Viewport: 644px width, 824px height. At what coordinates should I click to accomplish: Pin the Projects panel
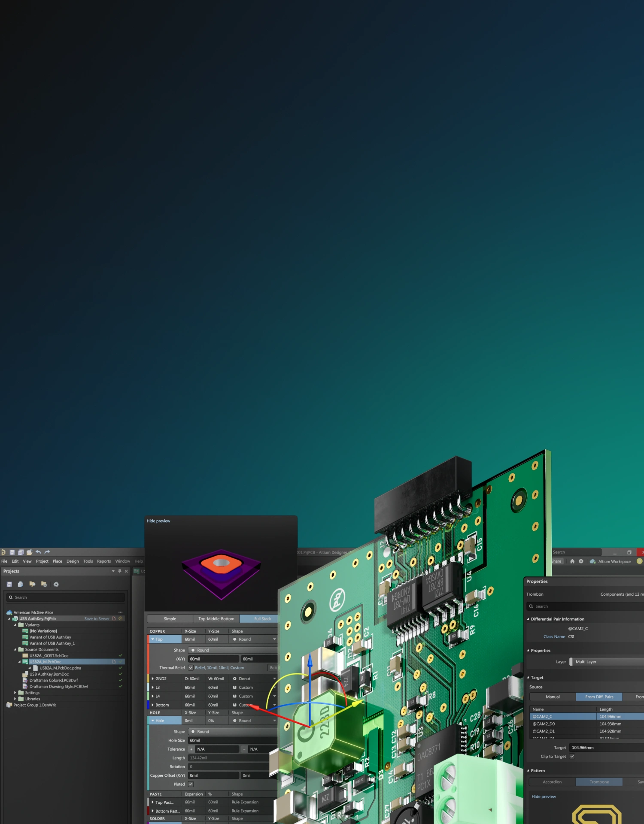tap(120, 571)
